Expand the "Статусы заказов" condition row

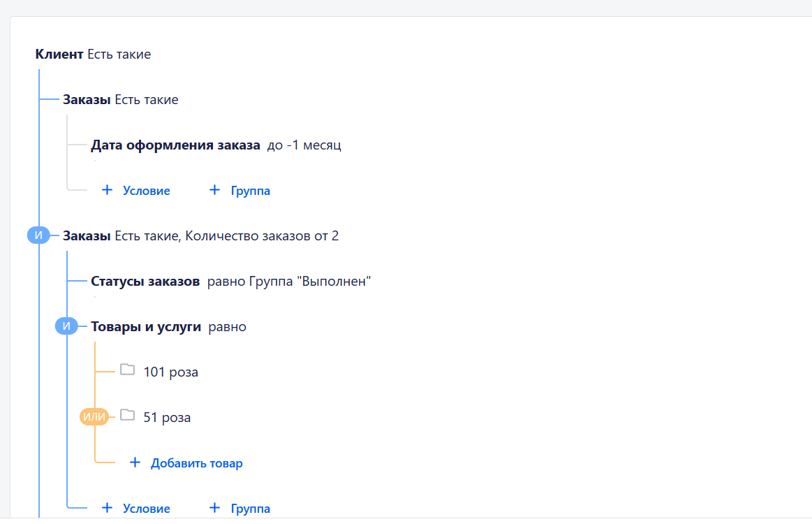tap(146, 281)
